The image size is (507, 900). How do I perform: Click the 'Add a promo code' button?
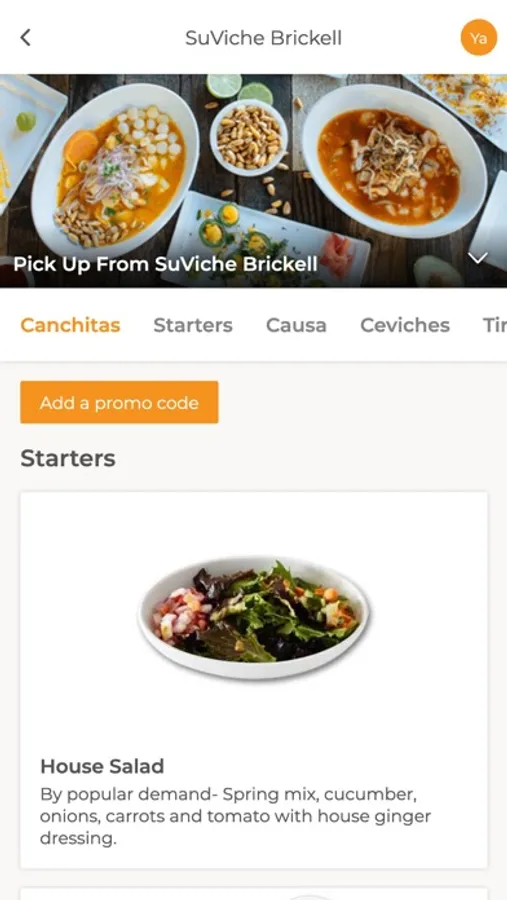tap(119, 402)
